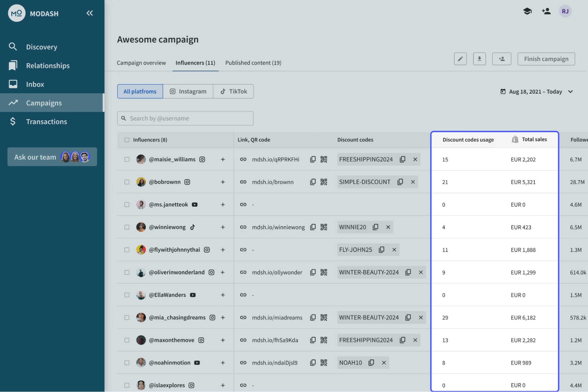The height and width of the screenshot is (392, 588).
Task: Copy the mdsh.io/brownn link
Action: (x=313, y=182)
